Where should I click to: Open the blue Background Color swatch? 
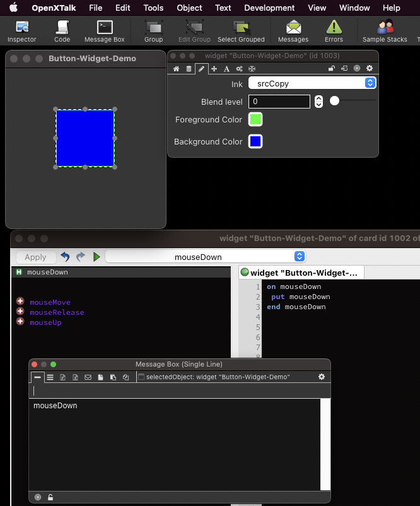click(x=255, y=141)
